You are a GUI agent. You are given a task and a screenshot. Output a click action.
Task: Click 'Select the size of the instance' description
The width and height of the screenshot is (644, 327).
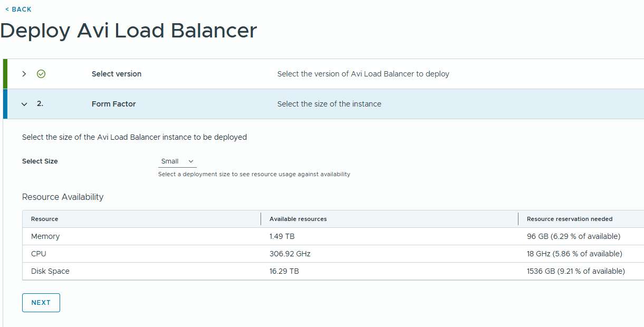[x=329, y=104]
